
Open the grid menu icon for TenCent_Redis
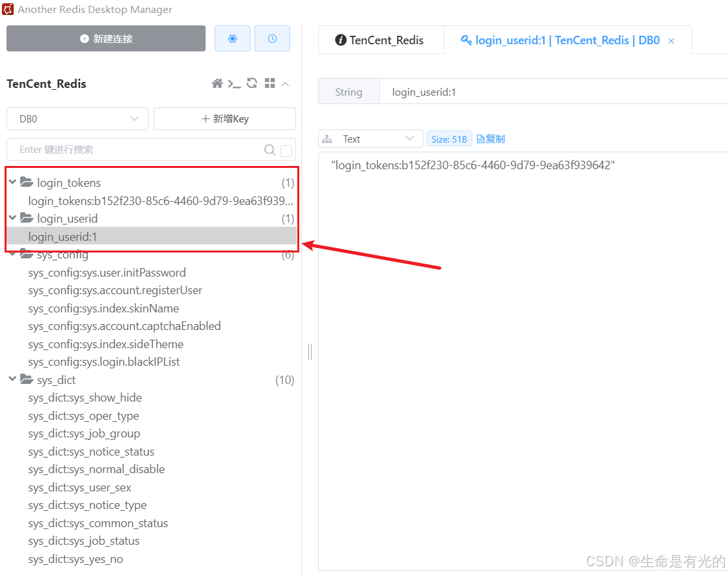point(270,83)
